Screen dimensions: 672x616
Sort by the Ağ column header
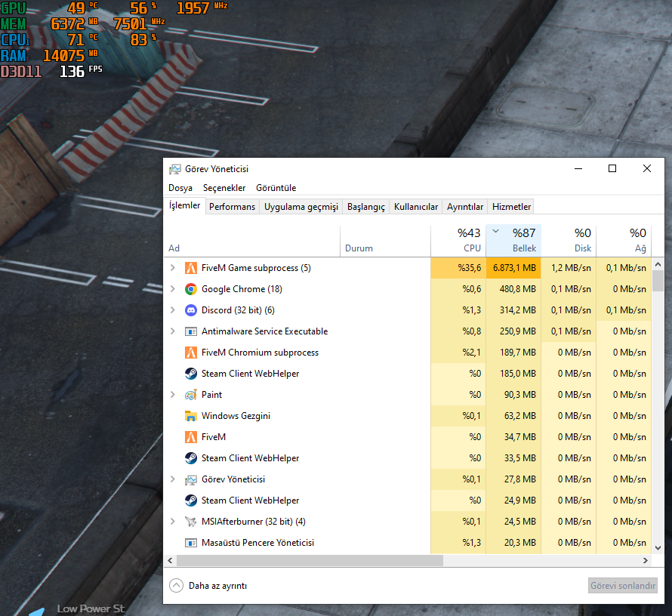coord(624,241)
